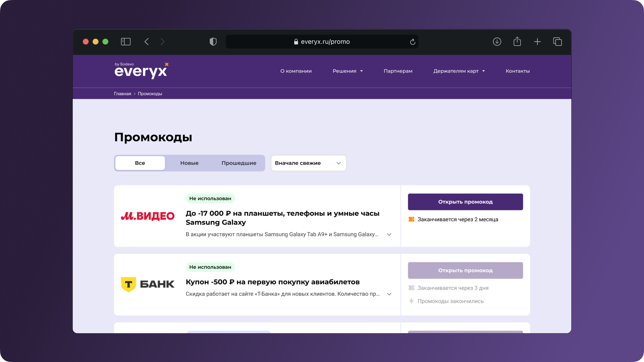Show the tab overview icon

[x=557, y=42]
